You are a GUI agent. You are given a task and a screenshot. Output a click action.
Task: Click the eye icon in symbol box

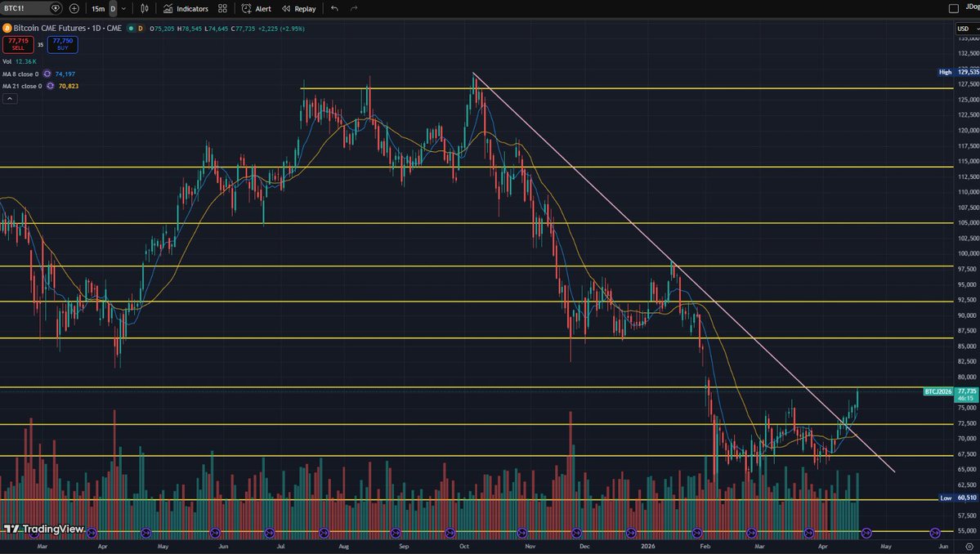(x=55, y=8)
